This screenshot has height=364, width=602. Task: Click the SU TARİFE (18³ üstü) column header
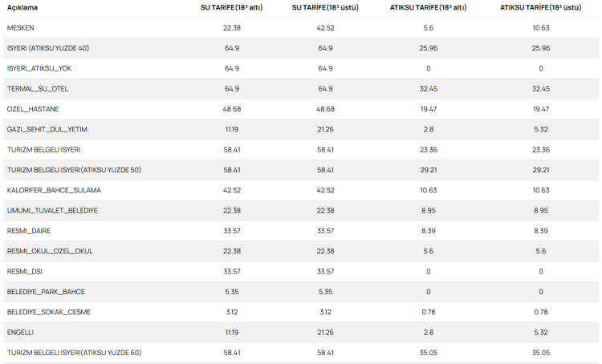325,7
